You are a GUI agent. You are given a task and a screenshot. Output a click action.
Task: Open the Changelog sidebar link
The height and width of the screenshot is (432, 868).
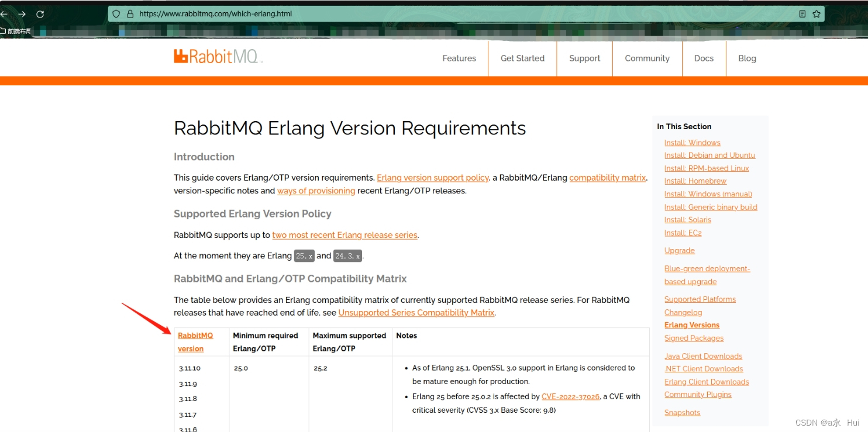pos(683,312)
